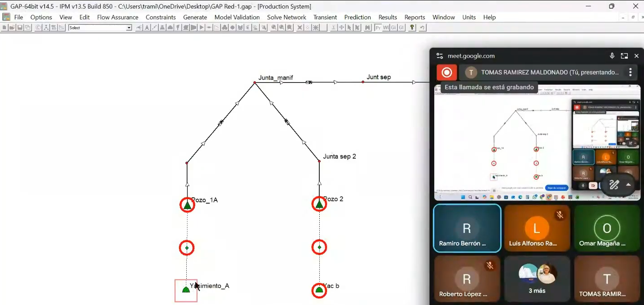Click the Junta_manif joint node
Screen dimensions: 644x305
[x=255, y=82]
